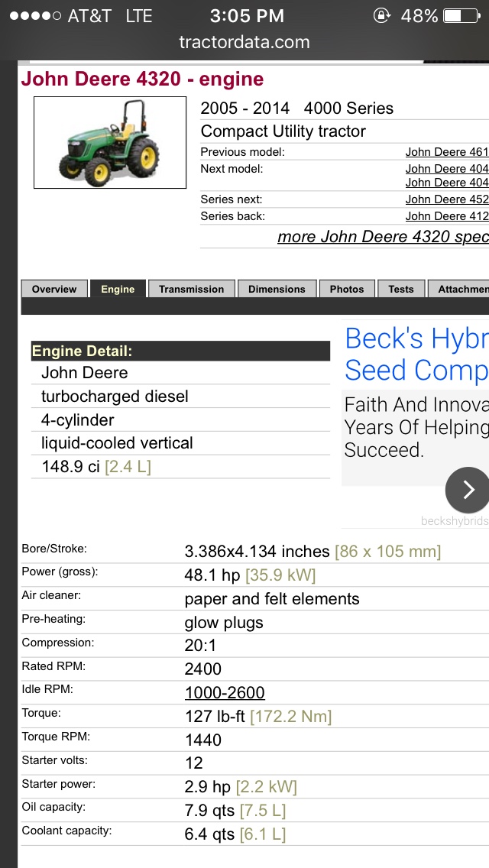Screen dimensions: 489x868
Task: Follow the Series next John Deere 452 link
Action: [447, 199]
